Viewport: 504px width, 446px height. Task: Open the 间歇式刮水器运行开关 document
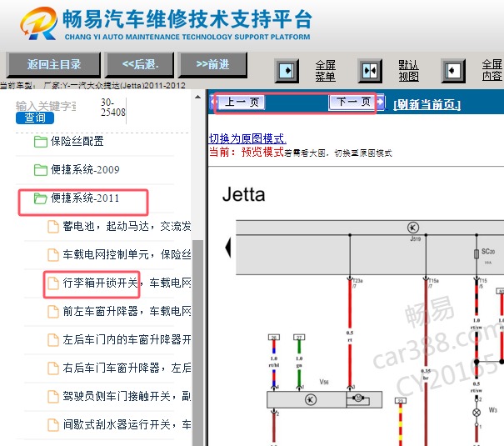pos(127,424)
